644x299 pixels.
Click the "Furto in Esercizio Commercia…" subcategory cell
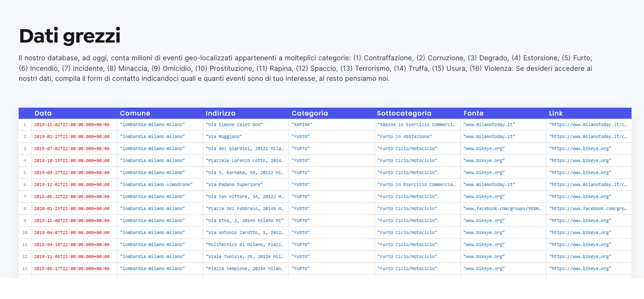click(x=417, y=185)
